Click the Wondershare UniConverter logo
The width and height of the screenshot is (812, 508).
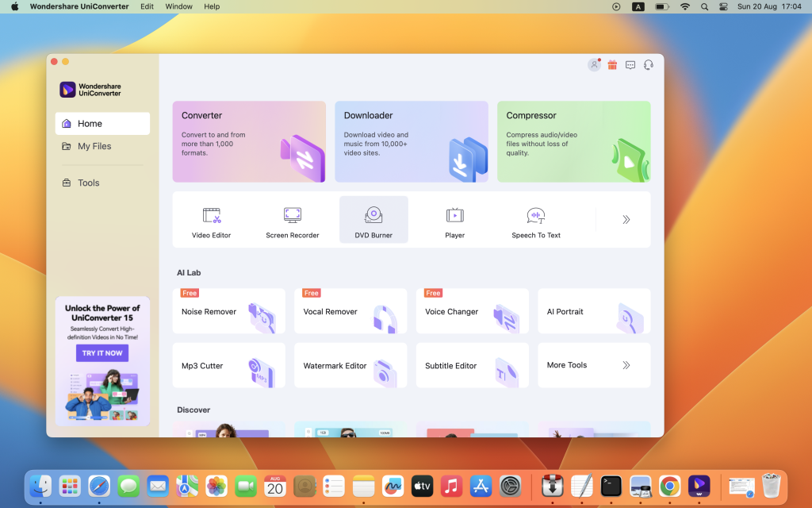pyautogui.click(x=90, y=90)
